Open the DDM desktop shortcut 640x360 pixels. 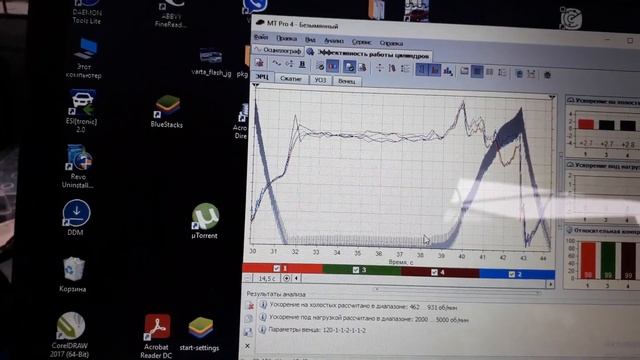[x=76, y=217]
